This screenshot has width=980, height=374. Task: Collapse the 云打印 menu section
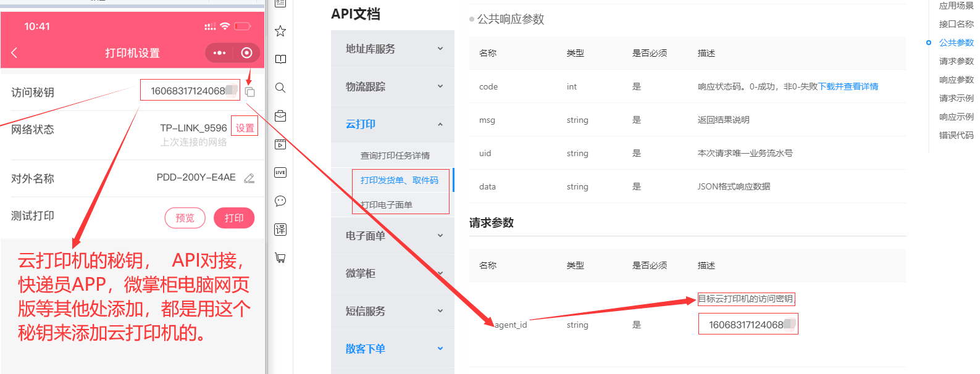(393, 124)
